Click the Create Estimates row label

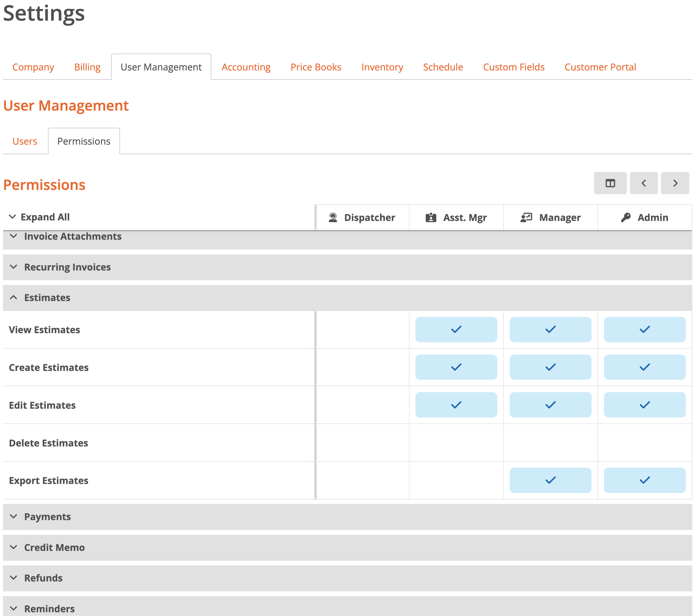tap(48, 367)
